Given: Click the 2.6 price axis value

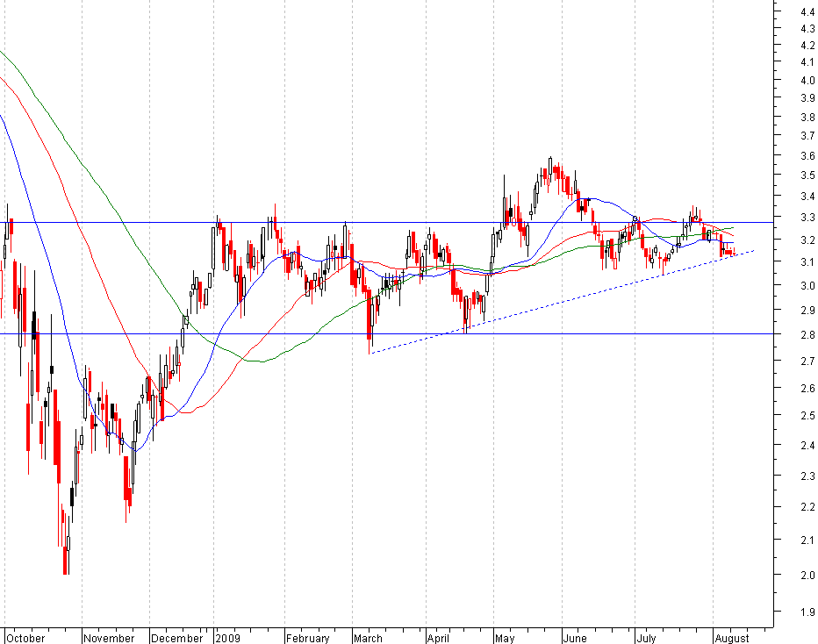Looking at the screenshot, I should click(807, 388).
